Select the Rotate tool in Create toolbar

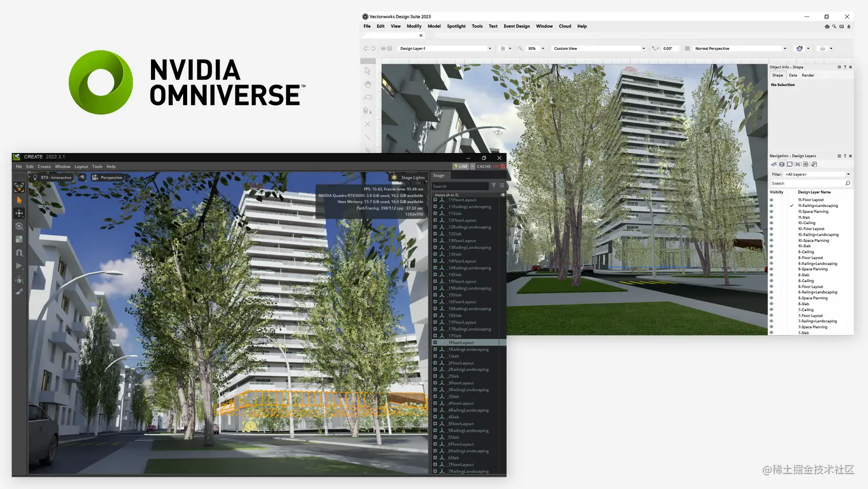click(x=19, y=226)
